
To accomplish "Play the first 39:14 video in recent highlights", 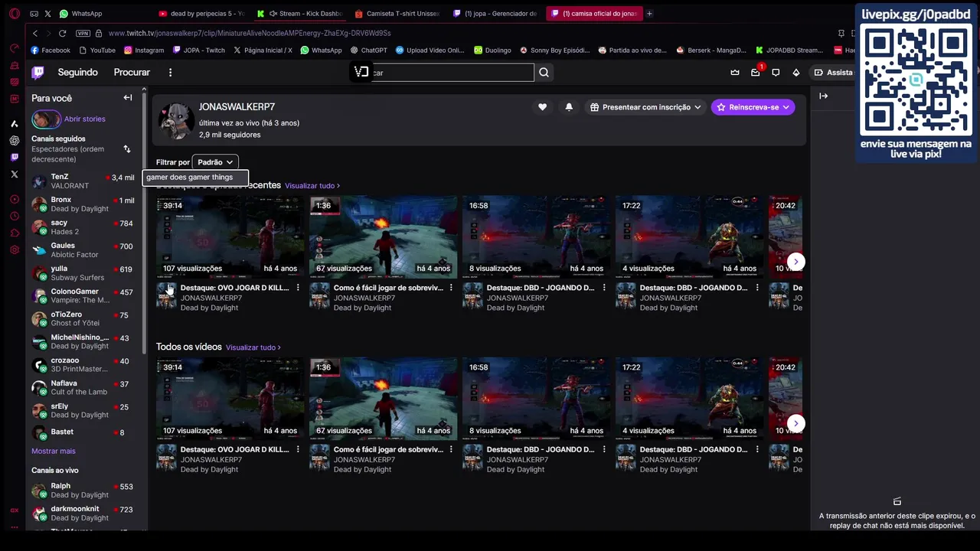I will [230, 237].
